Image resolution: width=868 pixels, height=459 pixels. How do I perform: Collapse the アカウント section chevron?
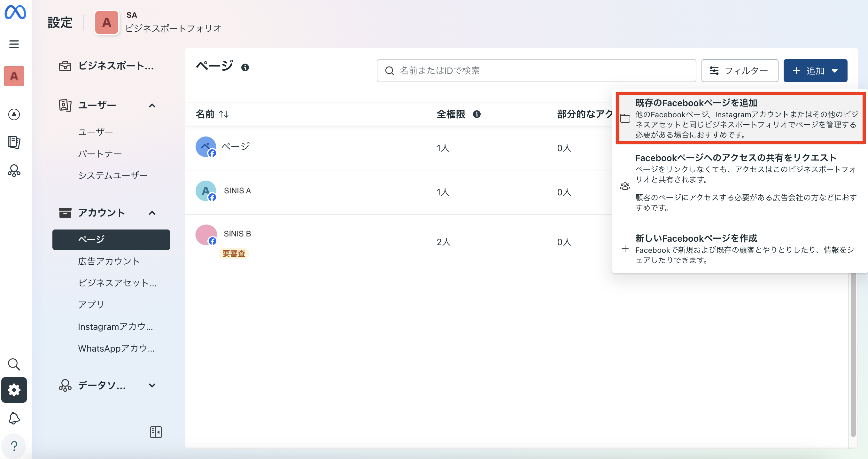point(152,213)
